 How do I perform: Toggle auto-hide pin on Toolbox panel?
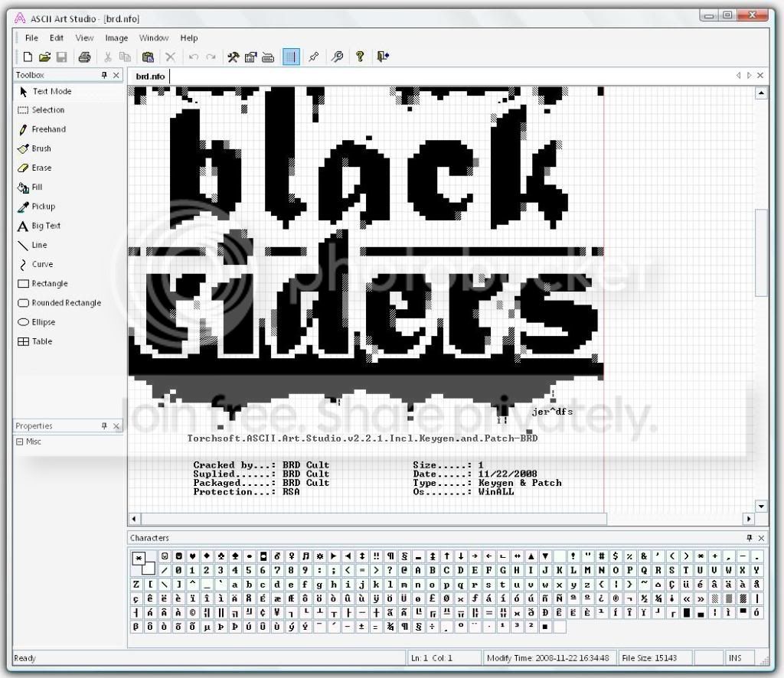pos(104,75)
